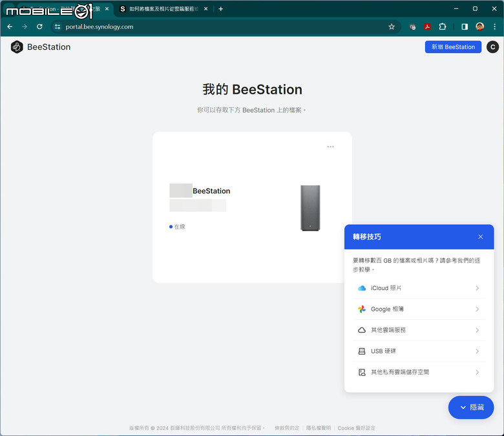
Task: Open the Chrome profile avatar
Action: [x=480, y=26]
